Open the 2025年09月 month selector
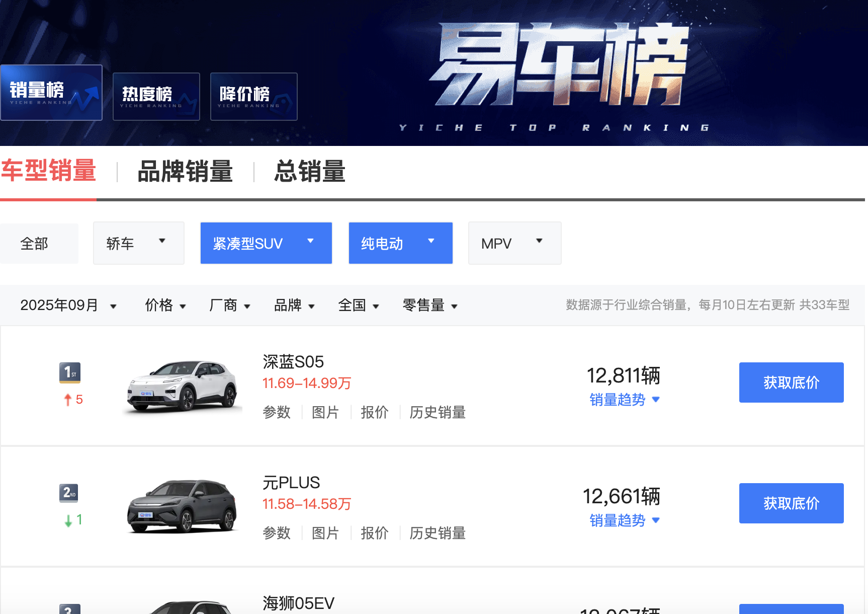The width and height of the screenshot is (868, 614). [x=69, y=305]
